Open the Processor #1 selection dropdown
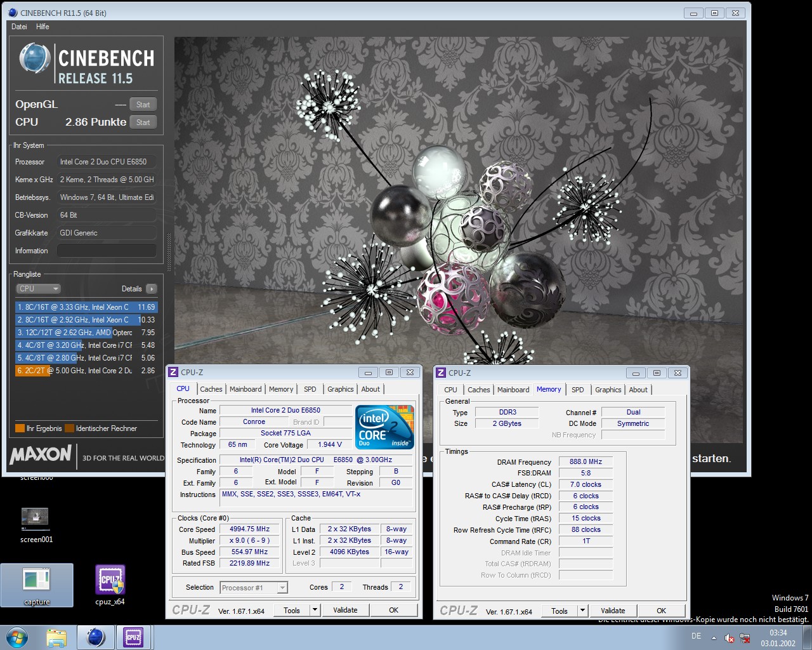 click(x=254, y=588)
